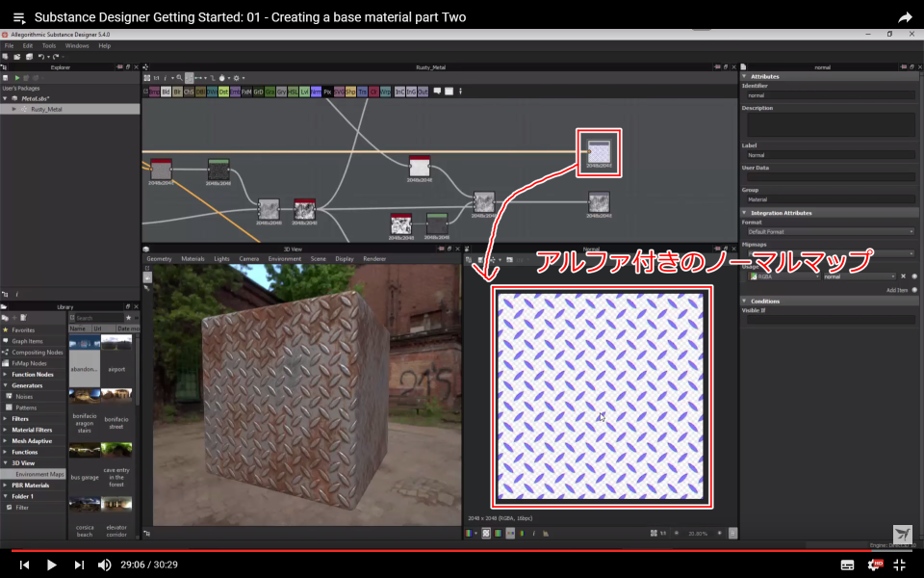Zoom in 2D view with plus icon
The height and width of the screenshot is (578, 924).
coord(720,533)
